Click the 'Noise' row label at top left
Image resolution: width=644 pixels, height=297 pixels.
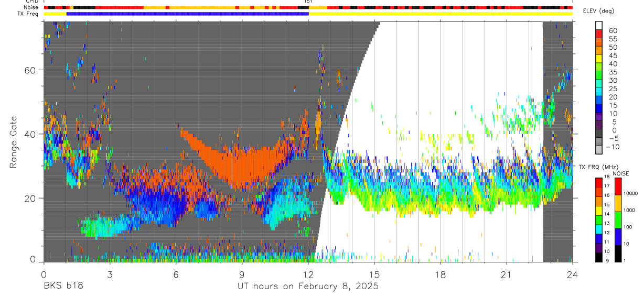pos(32,7)
